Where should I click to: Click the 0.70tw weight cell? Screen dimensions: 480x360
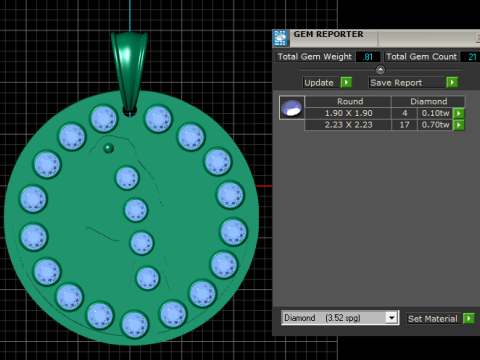(435, 125)
